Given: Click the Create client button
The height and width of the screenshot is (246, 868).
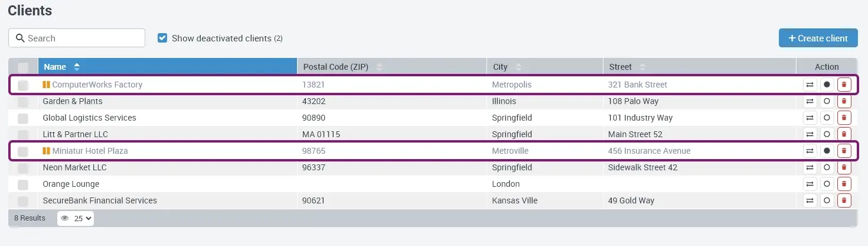Looking at the screenshot, I should [818, 38].
